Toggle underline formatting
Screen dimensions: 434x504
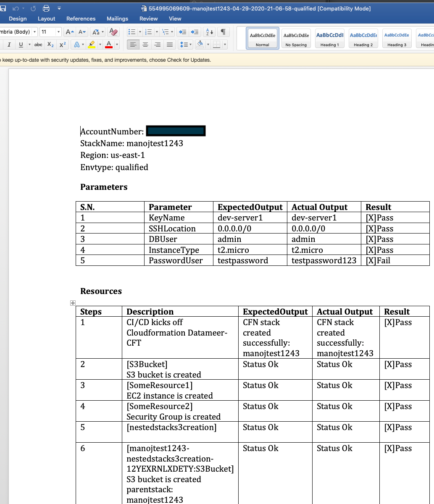tap(21, 45)
